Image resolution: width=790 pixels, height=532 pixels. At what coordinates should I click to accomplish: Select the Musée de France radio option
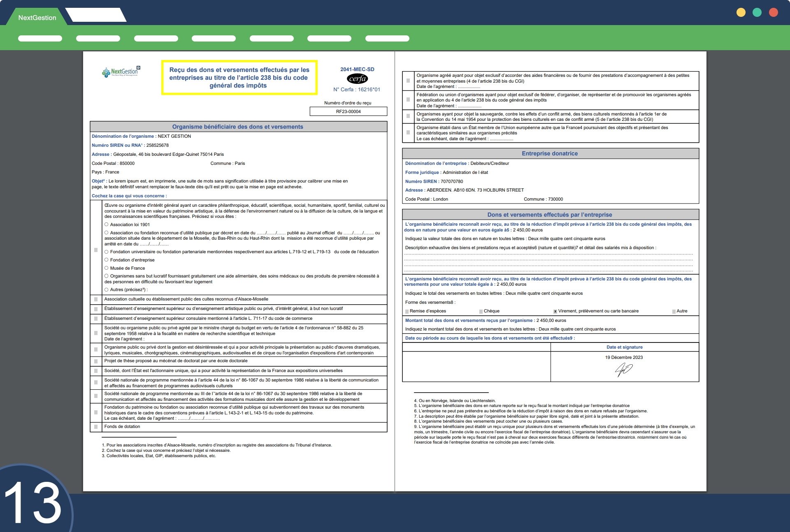point(107,268)
